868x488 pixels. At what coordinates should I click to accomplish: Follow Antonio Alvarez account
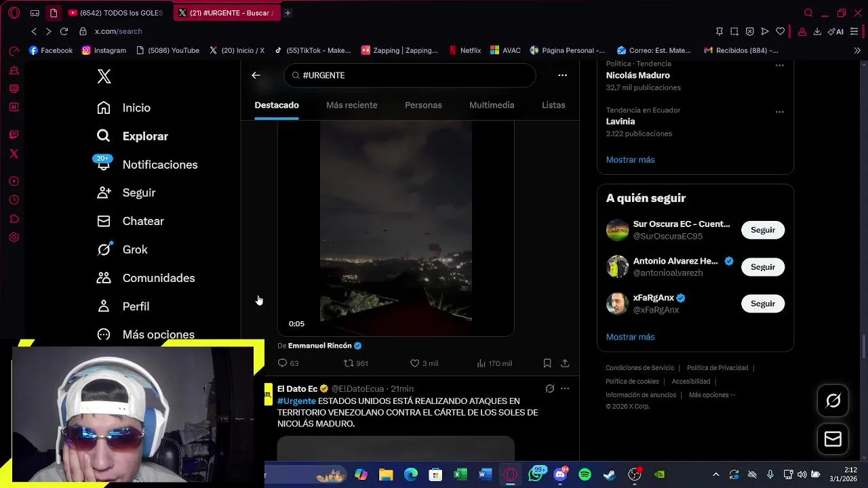(763, 267)
